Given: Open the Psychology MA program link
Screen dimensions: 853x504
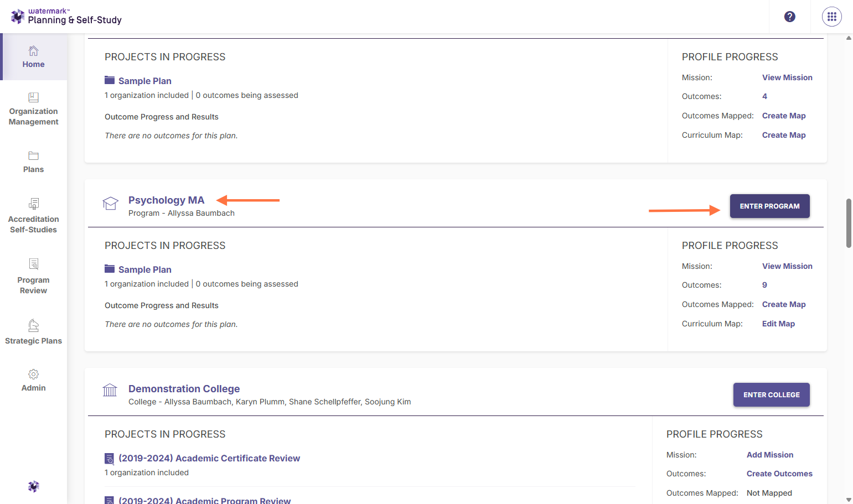Looking at the screenshot, I should (167, 200).
